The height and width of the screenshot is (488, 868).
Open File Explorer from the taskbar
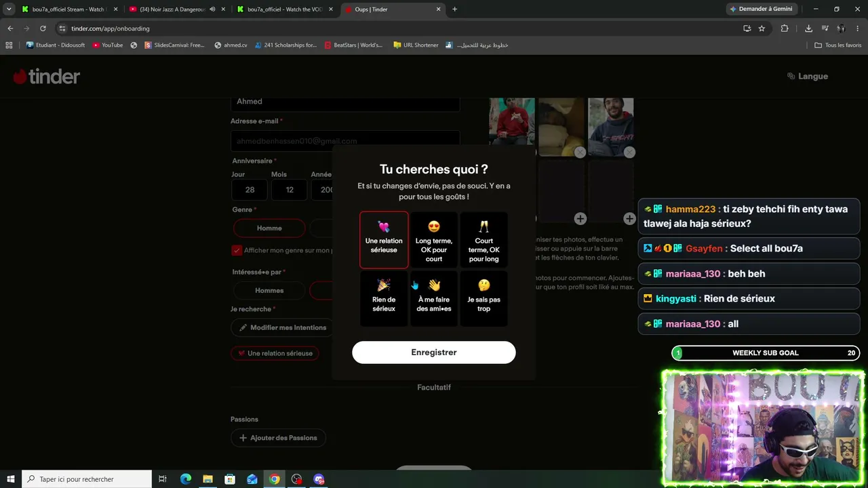point(208,479)
